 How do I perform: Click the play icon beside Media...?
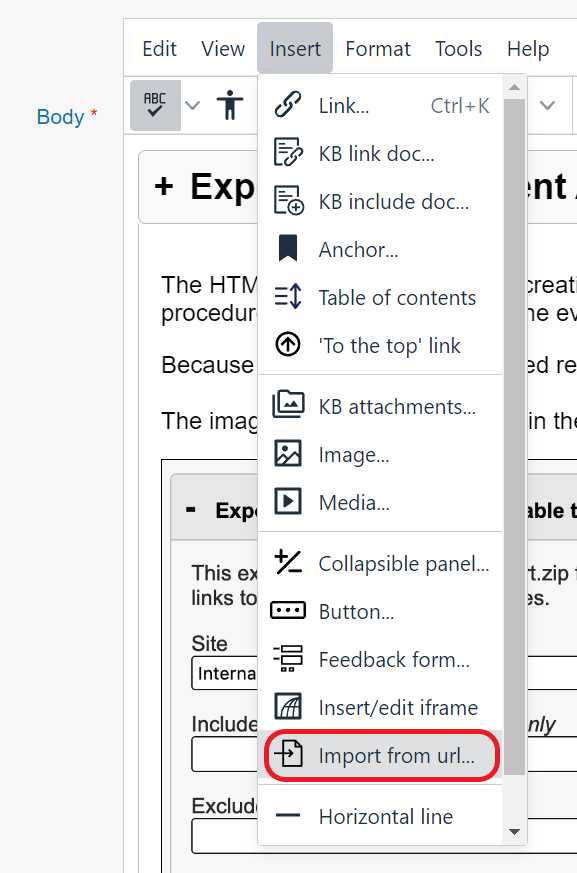[x=288, y=501]
